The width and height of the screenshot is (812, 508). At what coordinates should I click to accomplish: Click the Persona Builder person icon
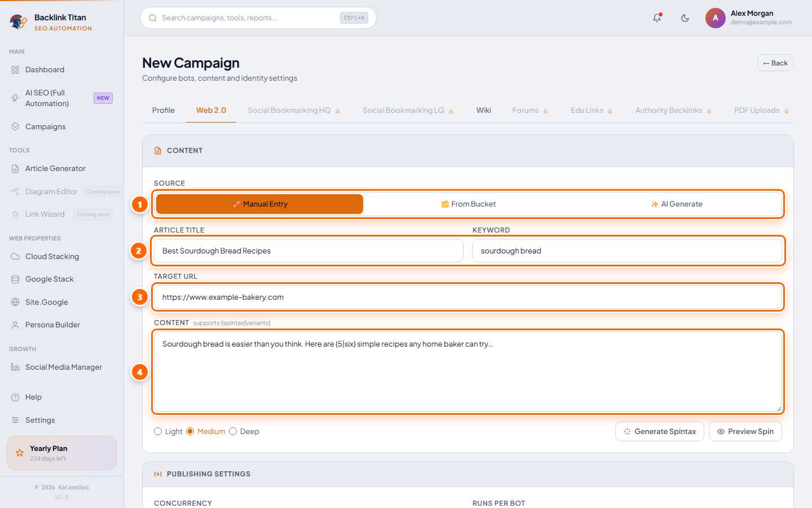(x=15, y=325)
